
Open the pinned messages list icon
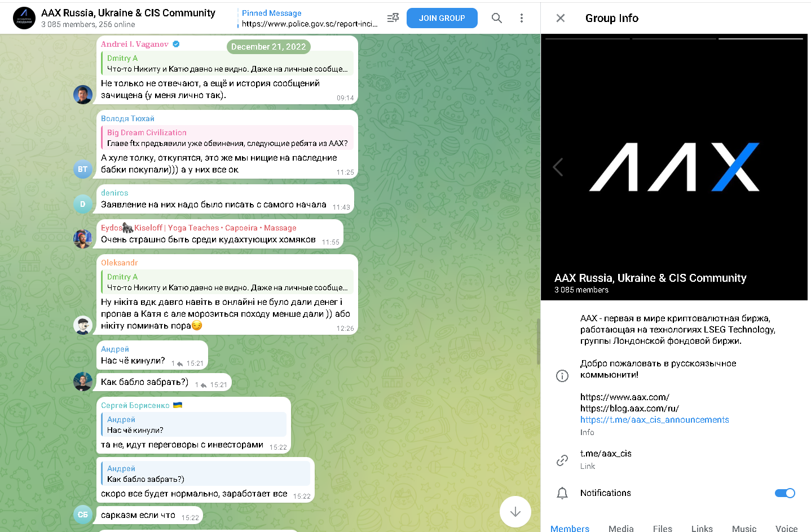point(393,18)
